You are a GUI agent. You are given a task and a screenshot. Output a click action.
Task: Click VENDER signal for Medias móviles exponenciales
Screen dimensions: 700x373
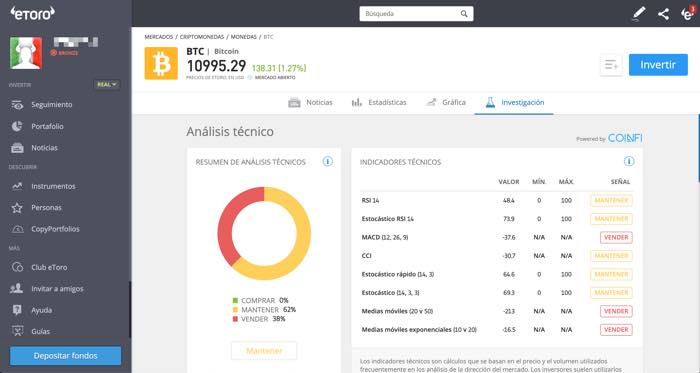coord(616,330)
